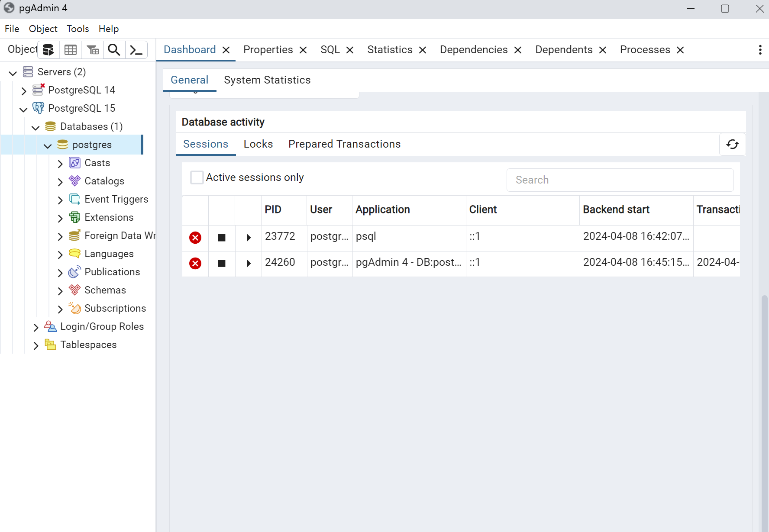Screen dimensions: 769x532
Task: Sort sessions by PID column header
Action: (284, 210)
